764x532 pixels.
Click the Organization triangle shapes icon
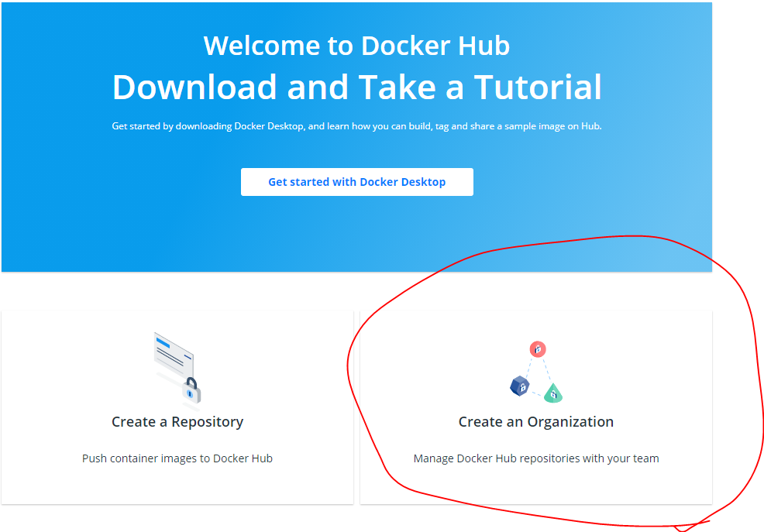pos(536,372)
